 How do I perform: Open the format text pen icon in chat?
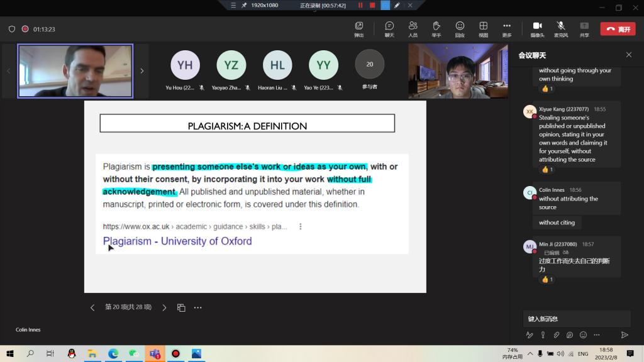coord(529,335)
